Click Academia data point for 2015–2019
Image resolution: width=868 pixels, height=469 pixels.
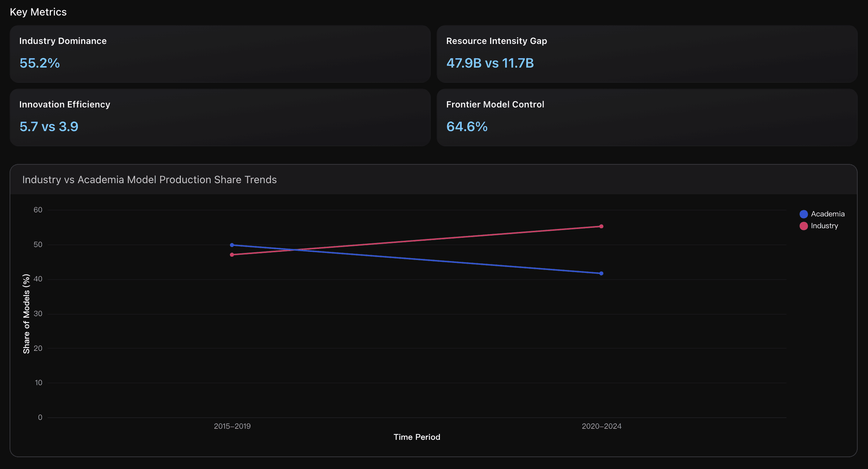pos(232,245)
